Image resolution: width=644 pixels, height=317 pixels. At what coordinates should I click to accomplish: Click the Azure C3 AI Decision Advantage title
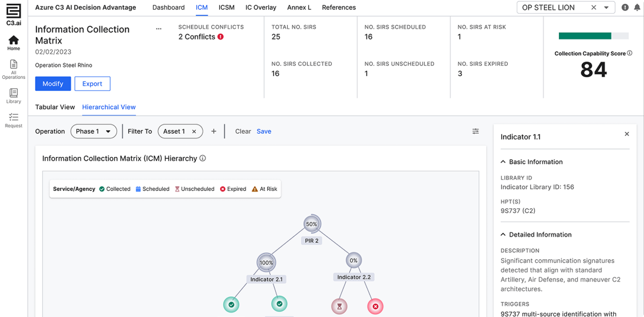(x=86, y=8)
